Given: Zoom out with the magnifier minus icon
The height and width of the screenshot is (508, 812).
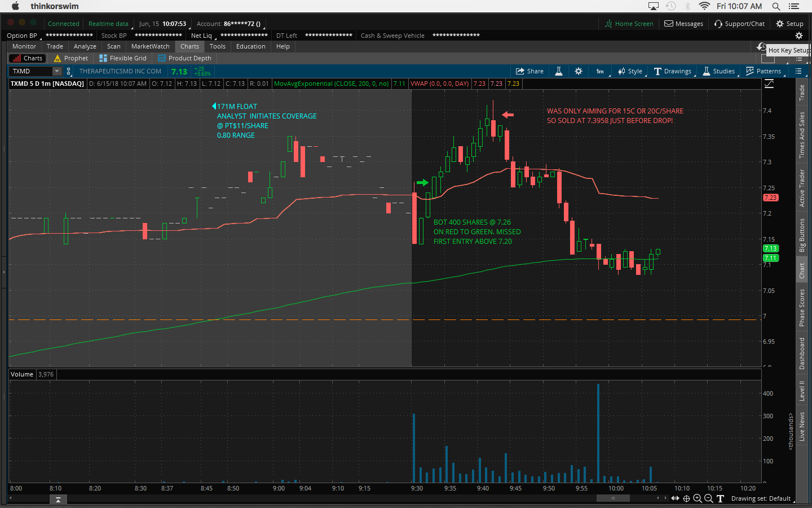Looking at the screenshot, I should point(709,498).
